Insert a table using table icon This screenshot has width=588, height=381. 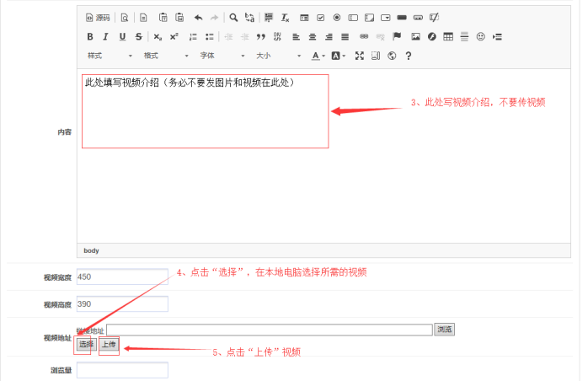pyautogui.click(x=448, y=36)
